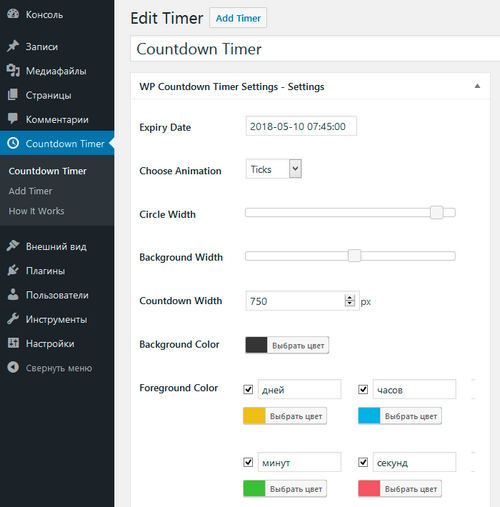Uncheck the дней checkbox
500x507 pixels.
coord(248,389)
